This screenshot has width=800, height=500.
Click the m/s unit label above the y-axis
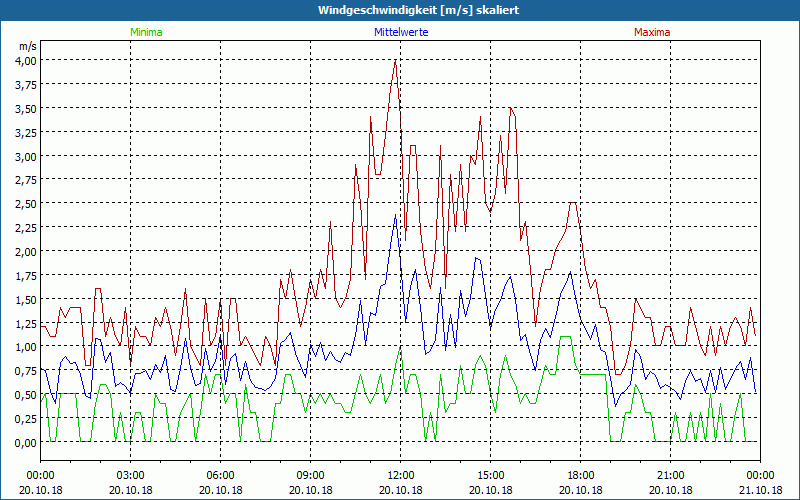click(x=27, y=46)
